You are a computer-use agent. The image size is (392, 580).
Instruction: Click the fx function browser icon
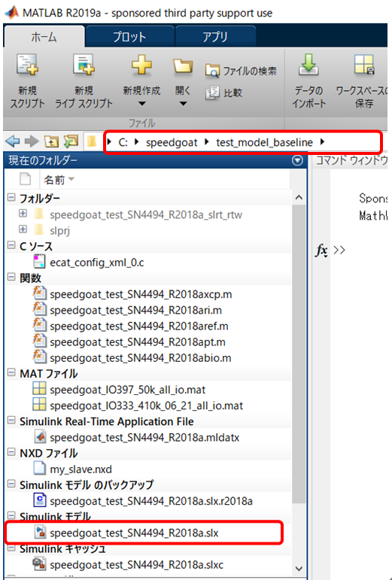[x=321, y=251]
